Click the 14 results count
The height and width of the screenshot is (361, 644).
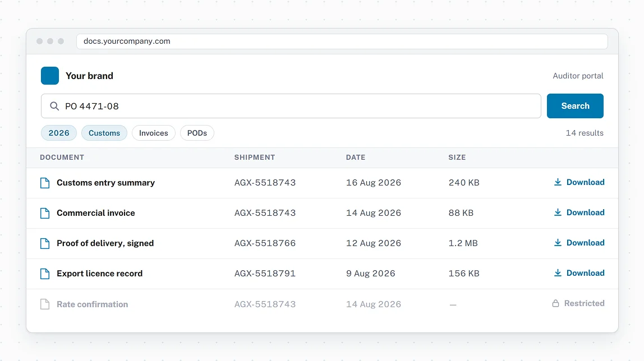pos(585,133)
